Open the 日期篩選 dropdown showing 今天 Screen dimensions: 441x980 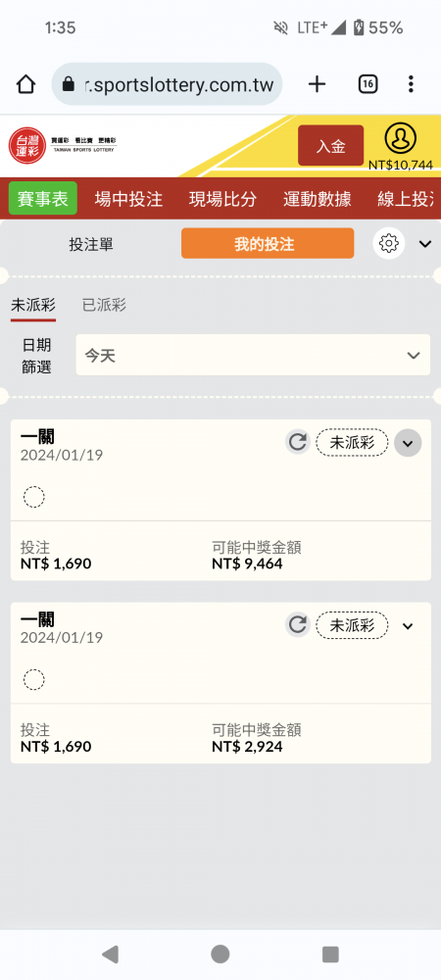pyautogui.click(x=253, y=355)
